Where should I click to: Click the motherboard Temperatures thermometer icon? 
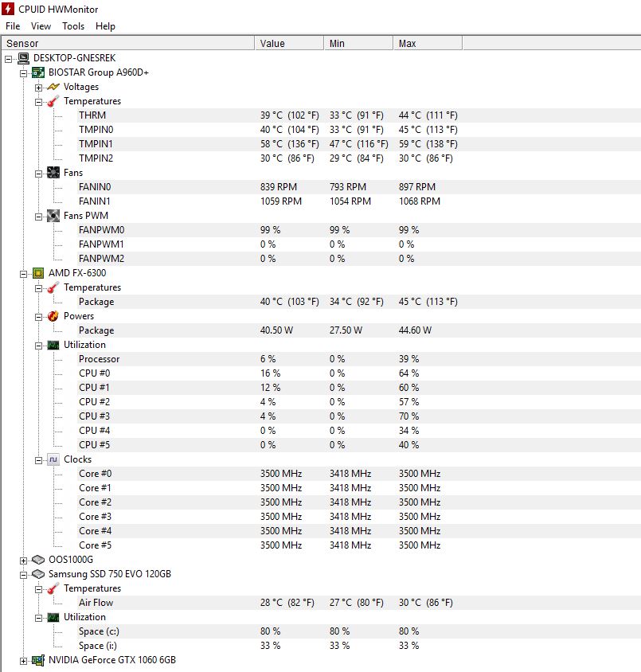(53, 102)
